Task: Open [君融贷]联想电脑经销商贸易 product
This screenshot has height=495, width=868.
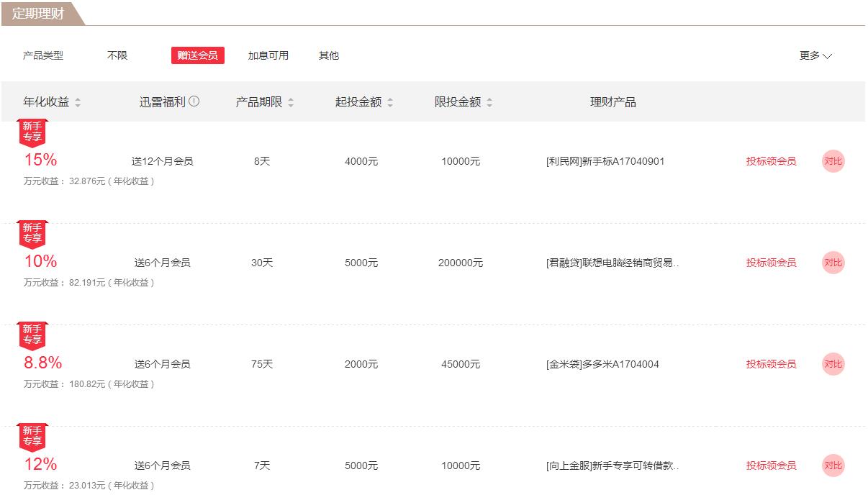Action: click(612, 263)
